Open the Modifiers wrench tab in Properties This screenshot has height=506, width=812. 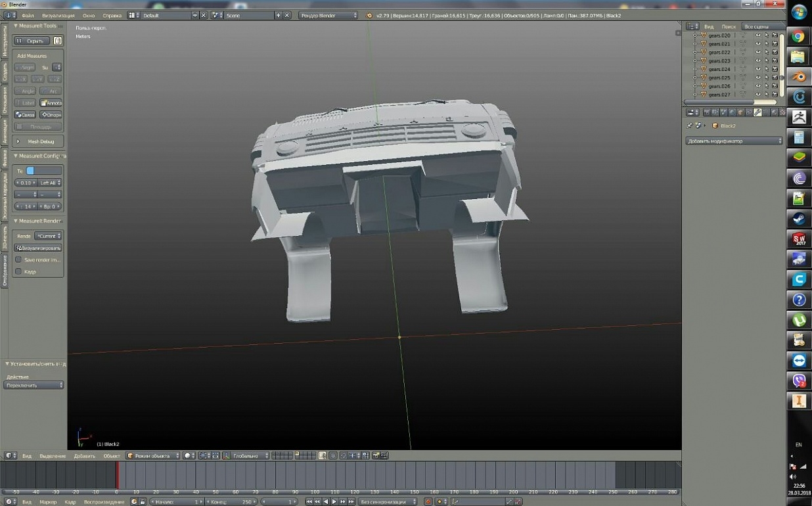tap(757, 112)
